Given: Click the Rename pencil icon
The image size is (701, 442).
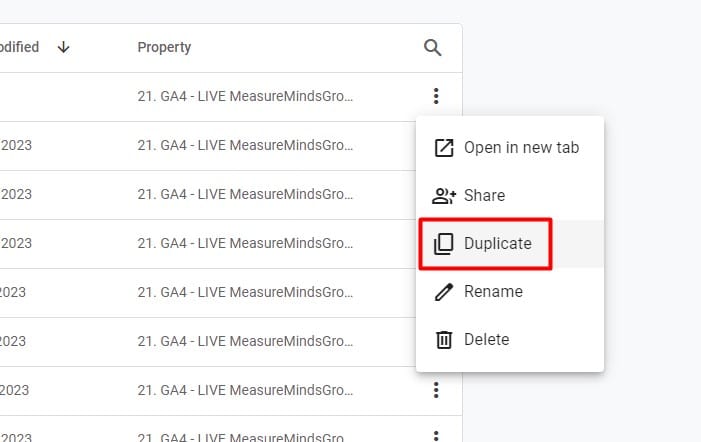Looking at the screenshot, I should pyautogui.click(x=444, y=292).
